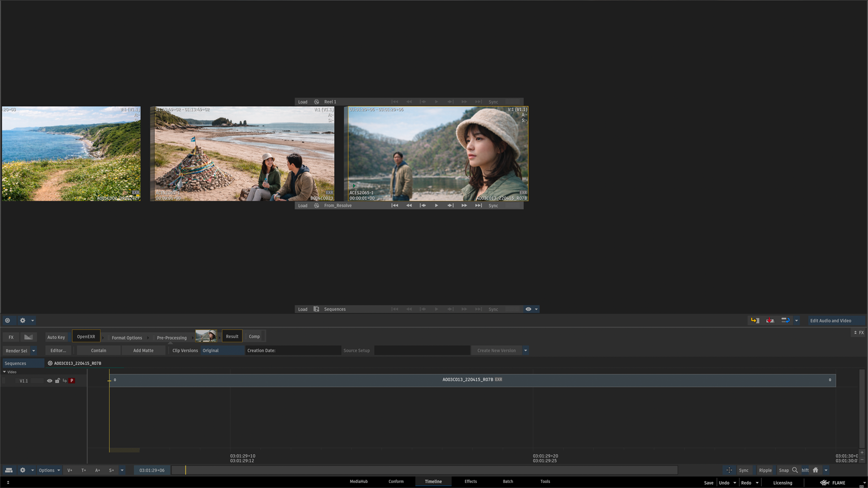Click the Add Matte button
Viewport: 868px width, 488px height.
[143, 351]
